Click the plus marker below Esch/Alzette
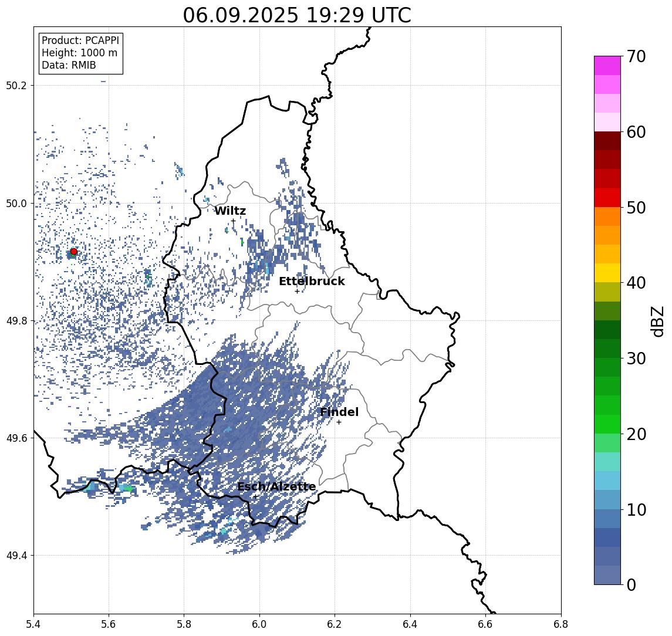 pos(255,497)
